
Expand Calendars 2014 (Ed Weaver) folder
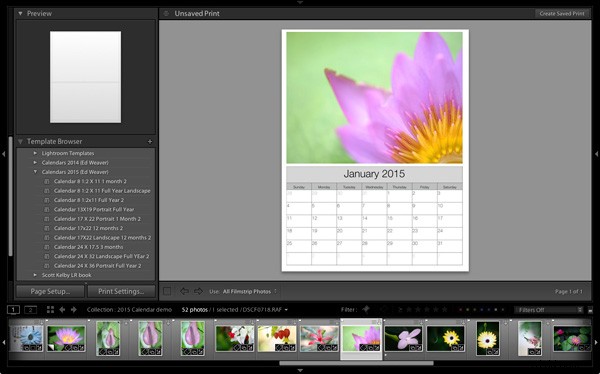click(x=35, y=162)
